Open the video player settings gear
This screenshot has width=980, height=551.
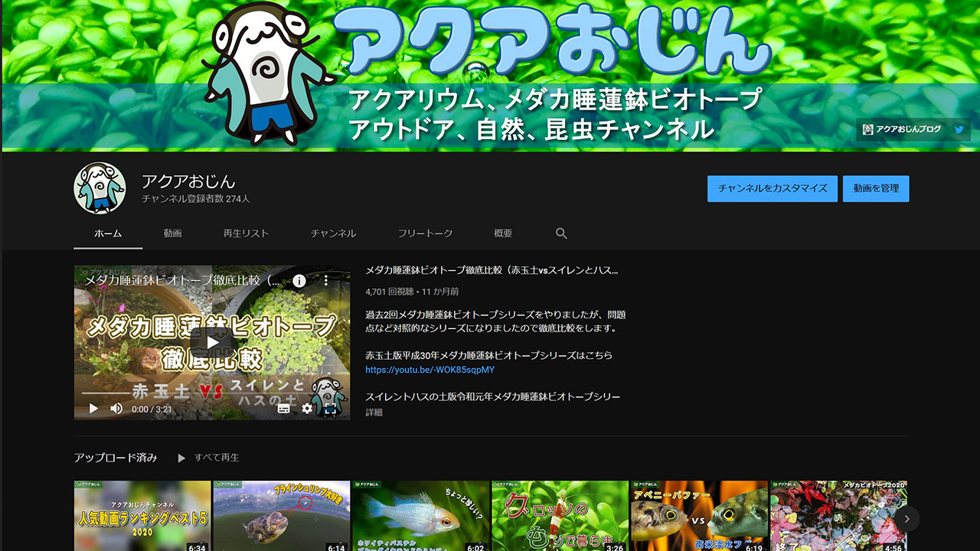(x=307, y=409)
